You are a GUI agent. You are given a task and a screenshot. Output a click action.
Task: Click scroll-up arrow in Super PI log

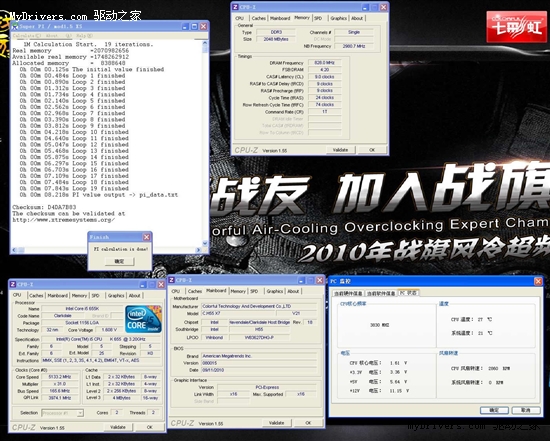tap(205, 44)
